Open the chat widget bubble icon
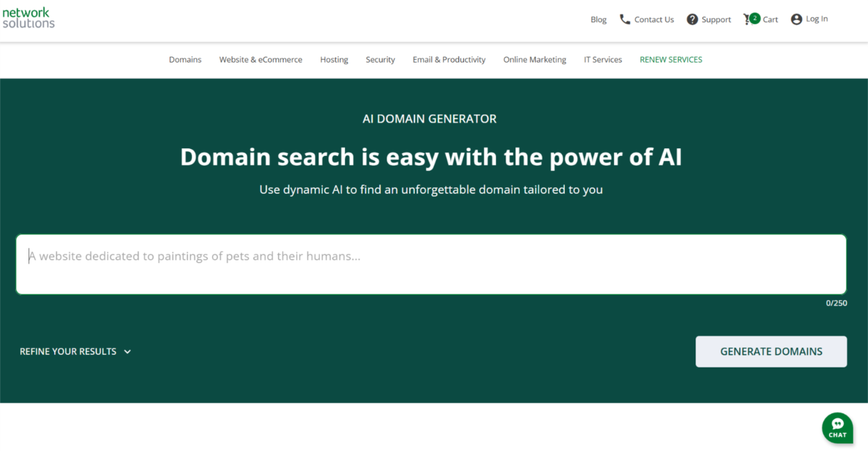The image size is (868, 451). 837,427
